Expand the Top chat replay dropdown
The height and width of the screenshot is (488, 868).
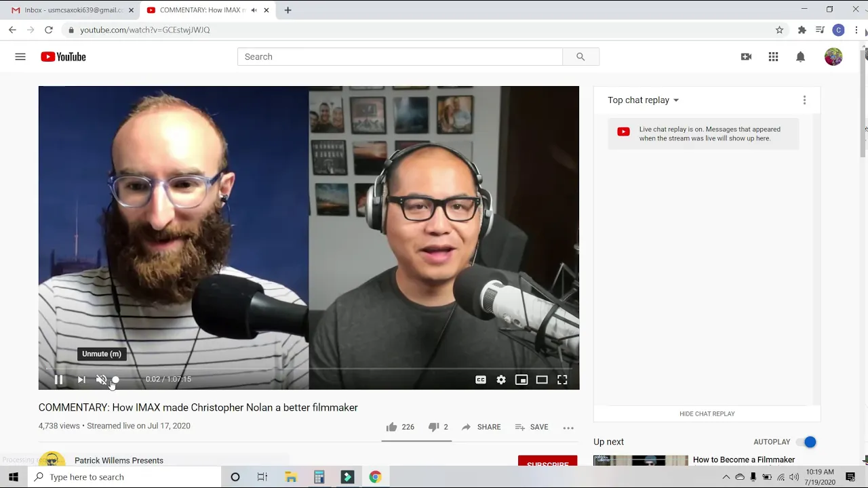[x=643, y=100]
